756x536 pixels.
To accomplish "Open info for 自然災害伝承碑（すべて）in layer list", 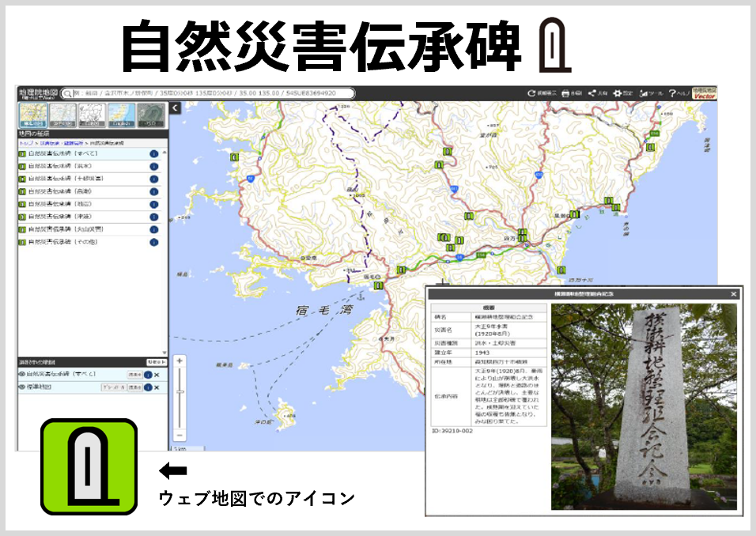I will pyautogui.click(x=153, y=154).
